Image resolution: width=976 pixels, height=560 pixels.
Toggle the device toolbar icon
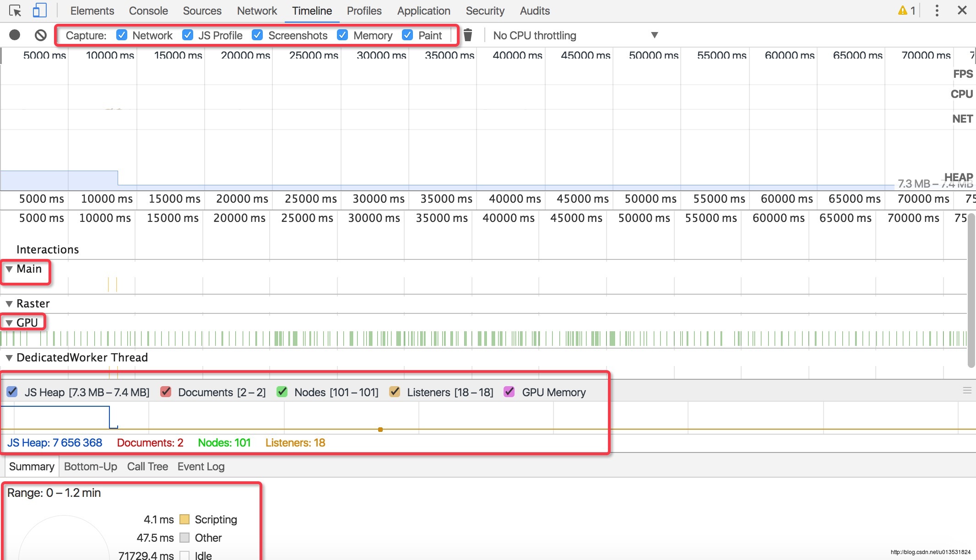tap(40, 11)
